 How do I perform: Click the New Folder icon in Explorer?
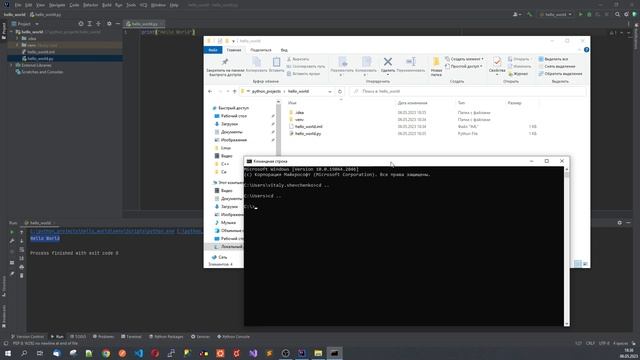pos(436,62)
